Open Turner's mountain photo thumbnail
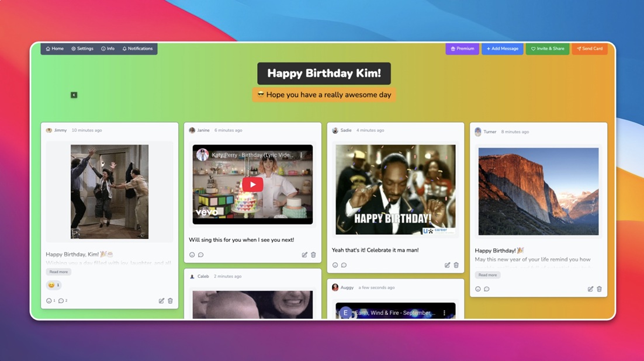The width and height of the screenshot is (644, 361). (538, 191)
